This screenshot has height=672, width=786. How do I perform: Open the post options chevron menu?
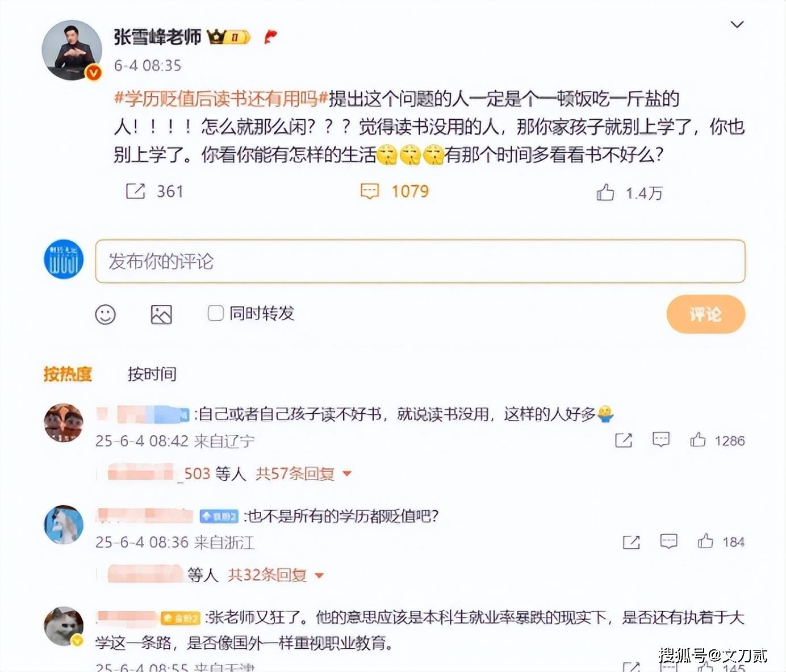(737, 24)
